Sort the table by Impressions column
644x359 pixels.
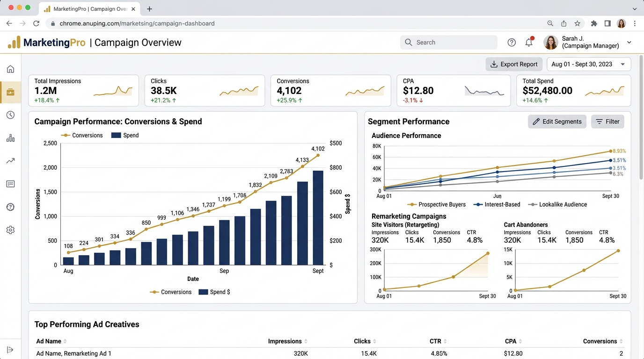coord(288,341)
